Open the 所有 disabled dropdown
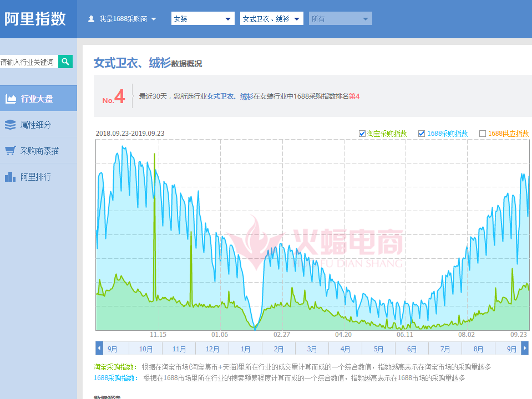Image resolution: width=532 pixels, height=399 pixels. (340, 19)
